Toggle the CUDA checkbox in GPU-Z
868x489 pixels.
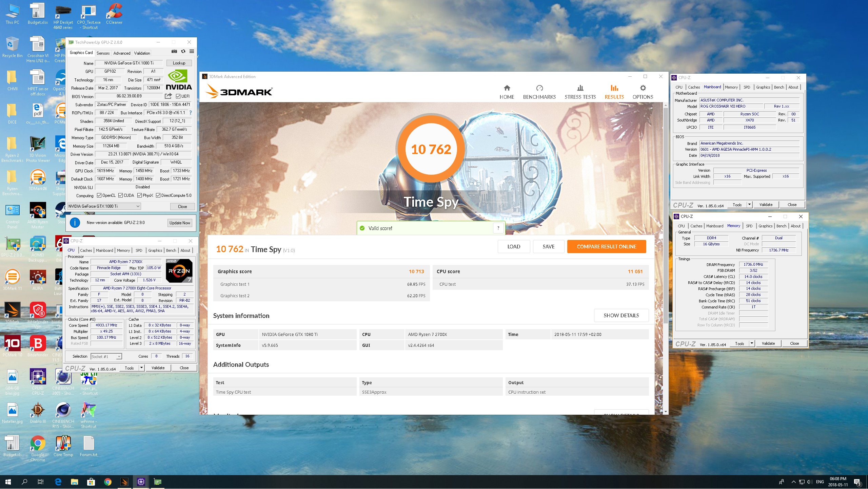120,195
